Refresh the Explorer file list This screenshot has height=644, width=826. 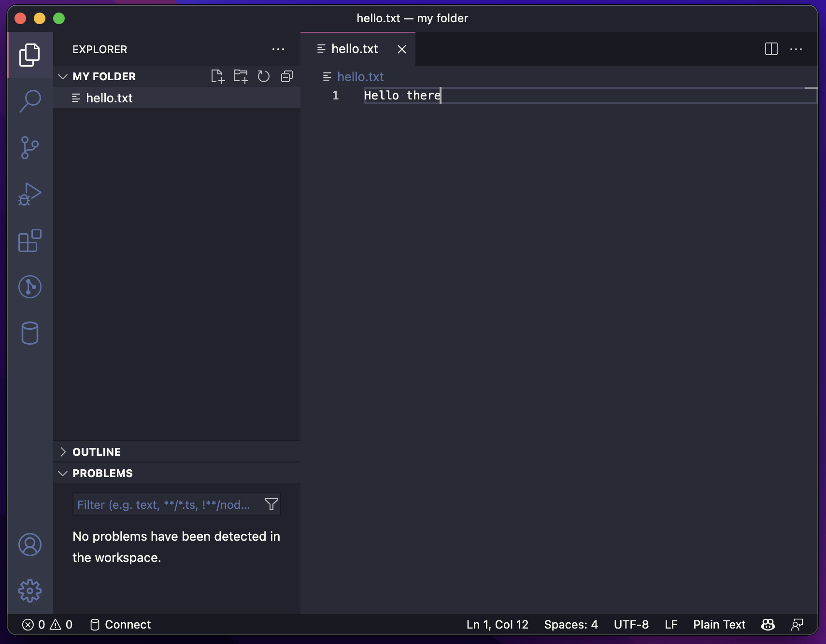pos(264,76)
